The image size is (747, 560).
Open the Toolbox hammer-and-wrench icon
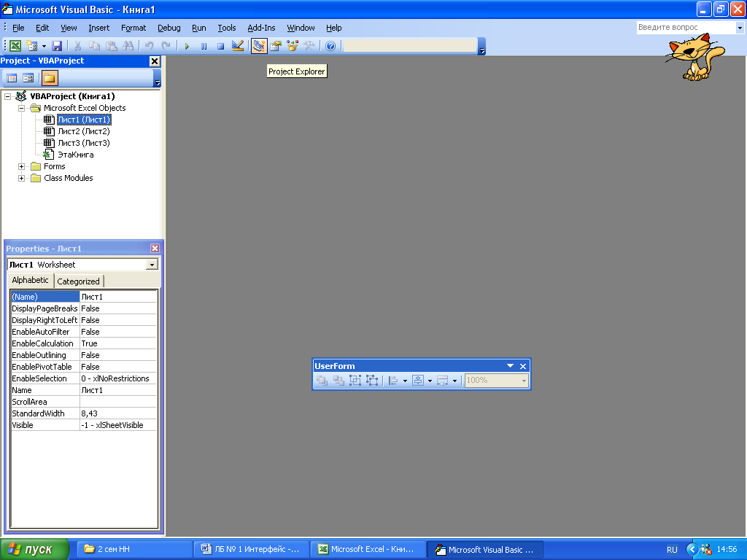(x=309, y=46)
